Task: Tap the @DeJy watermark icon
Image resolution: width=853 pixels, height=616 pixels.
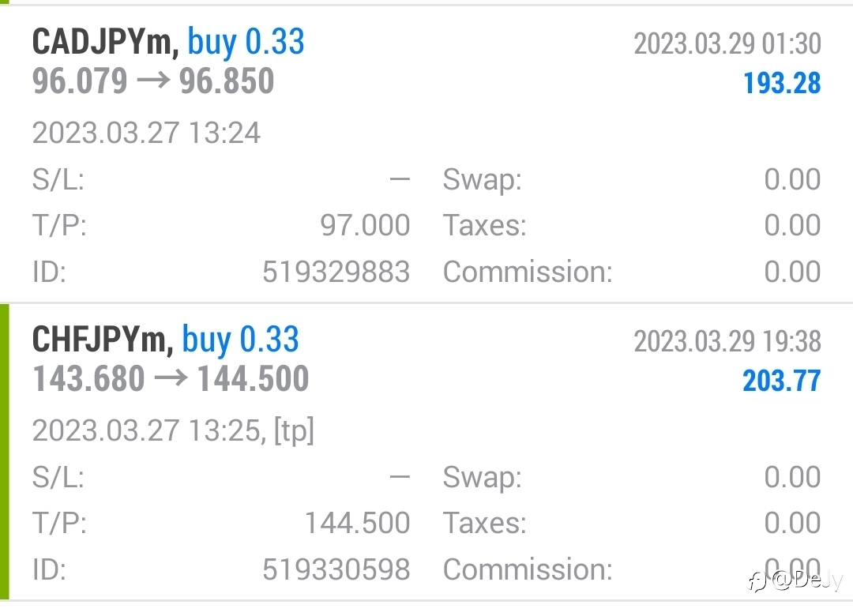Action: [x=757, y=581]
